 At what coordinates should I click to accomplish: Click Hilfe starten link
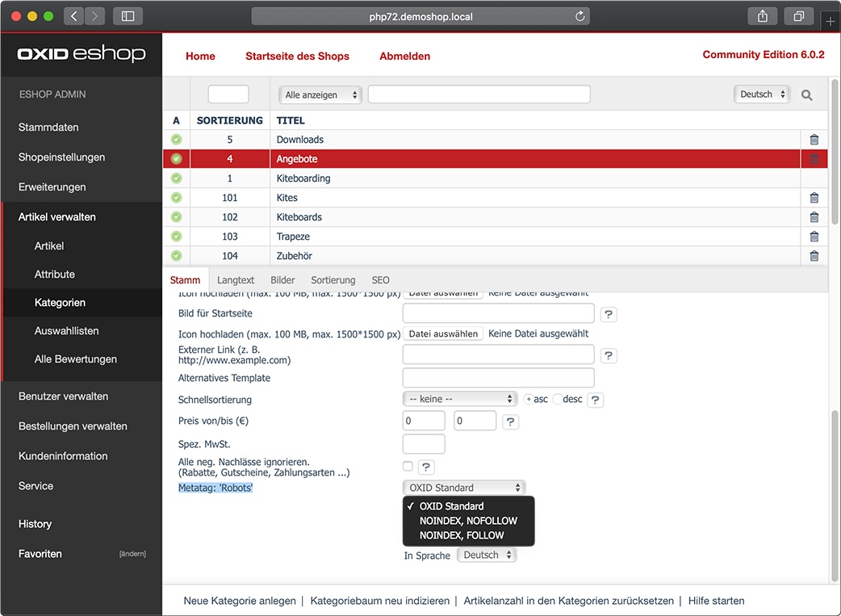717,601
